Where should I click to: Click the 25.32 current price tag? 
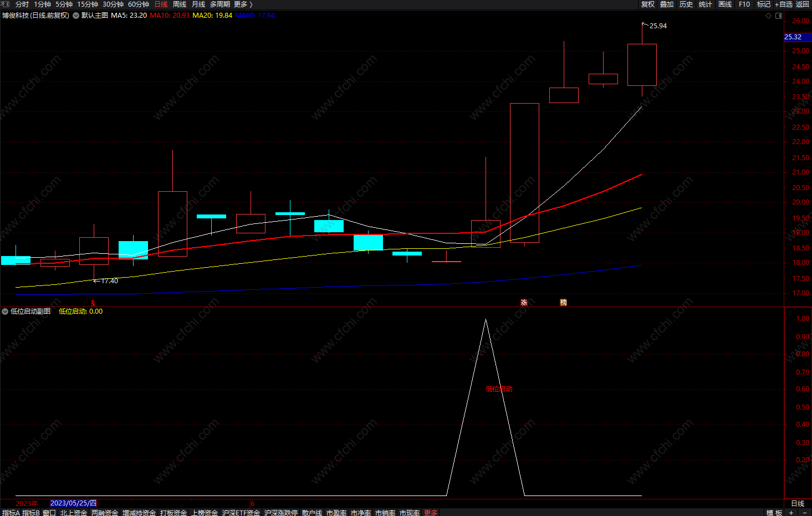[x=798, y=37]
